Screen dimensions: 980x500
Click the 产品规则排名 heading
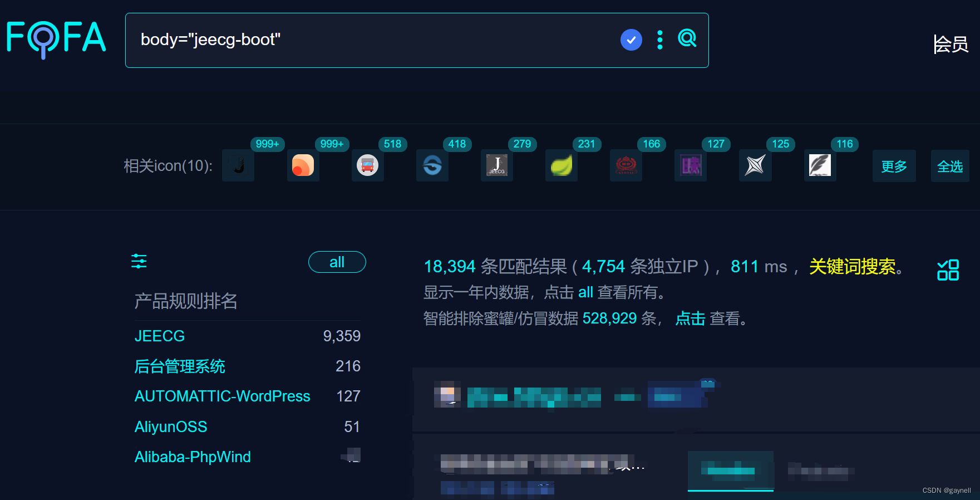(x=186, y=301)
